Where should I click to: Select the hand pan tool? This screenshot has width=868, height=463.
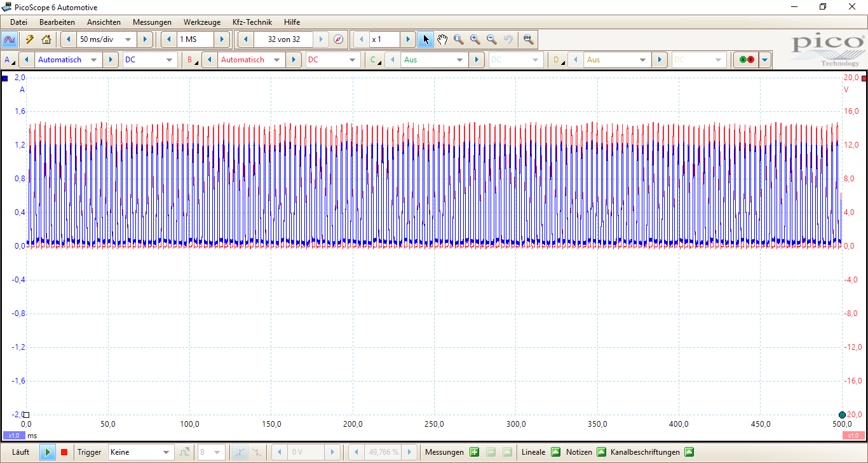(442, 39)
